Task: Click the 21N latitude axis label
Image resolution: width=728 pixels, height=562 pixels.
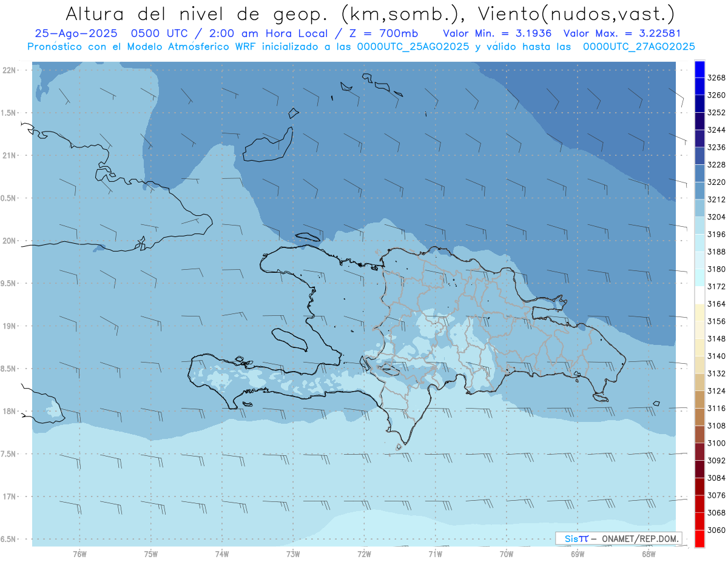Action: (x=8, y=156)
